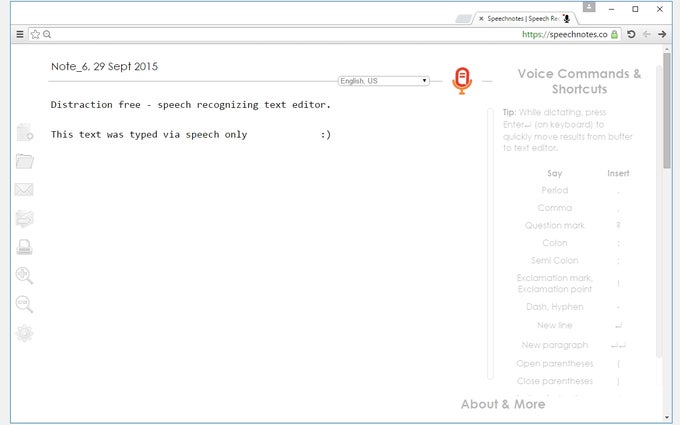The image size is (680, 425).
Task: Go forward with the right arrow
Action: pos(662,34)
